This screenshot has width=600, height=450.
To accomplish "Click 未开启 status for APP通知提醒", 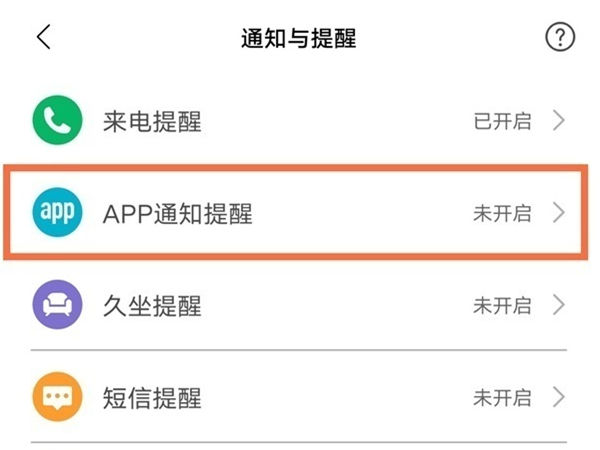I will pos(502,213).
